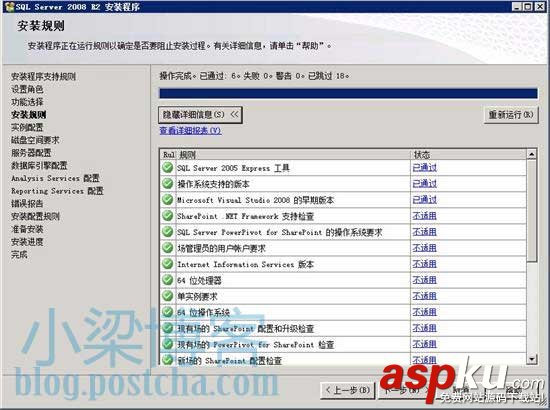Open 不适用 status for 现有场的 PowerPivot 检查
Viewport: 550px width, 410px height.
coord(424,344)
